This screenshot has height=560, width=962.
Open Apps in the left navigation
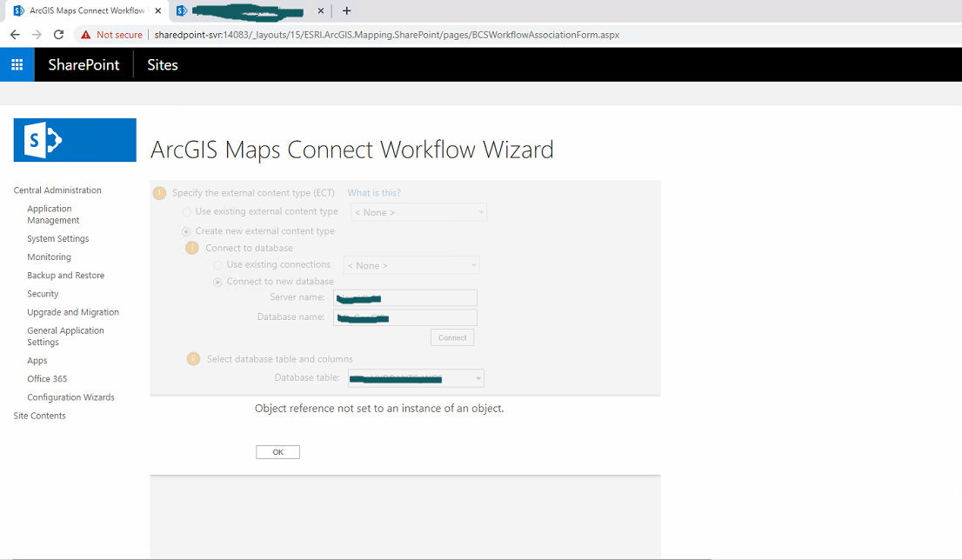coord(37,361)
